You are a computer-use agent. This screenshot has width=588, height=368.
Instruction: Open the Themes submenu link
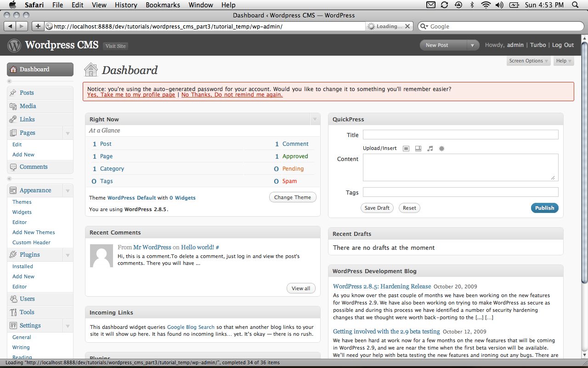click(22, 202)
